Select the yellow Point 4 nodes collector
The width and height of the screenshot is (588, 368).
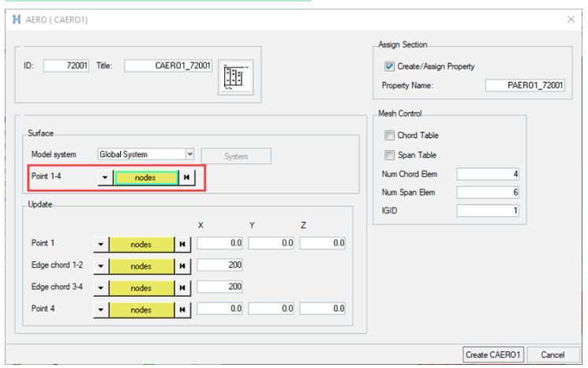coord(141,310)
